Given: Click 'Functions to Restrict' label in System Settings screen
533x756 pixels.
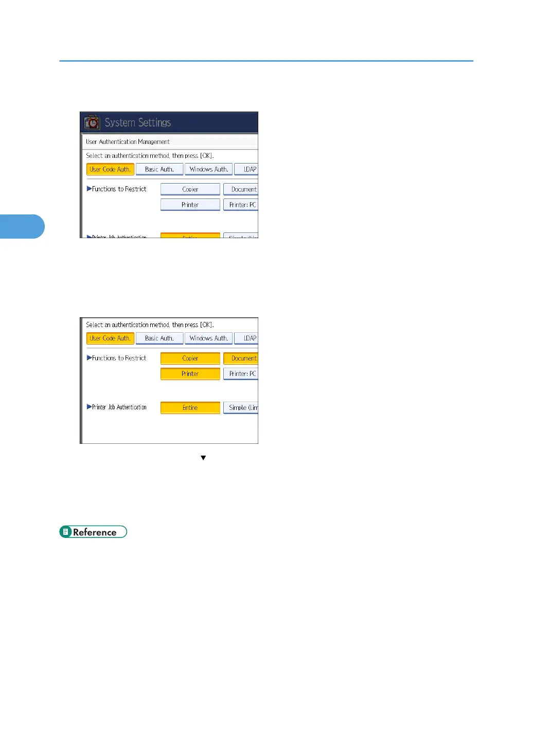Looking at the screenshot, I should click(119, 189).
